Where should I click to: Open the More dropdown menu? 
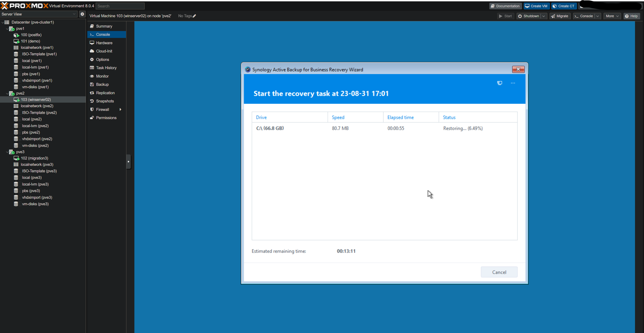612,16
